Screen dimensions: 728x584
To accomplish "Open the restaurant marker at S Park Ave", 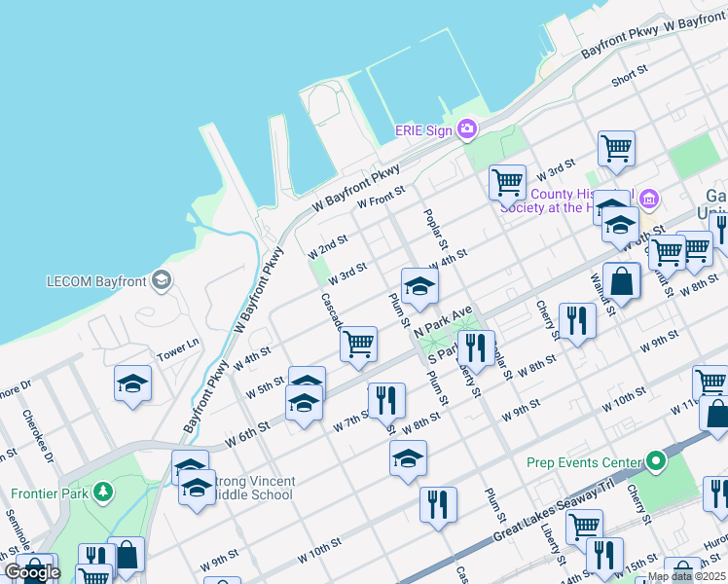I will (x=476, y=347).
